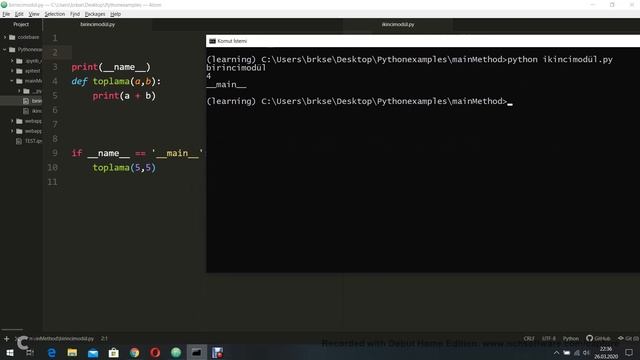
Task: Open Mail app from taskbar
Action: click(x=93, y=353)
